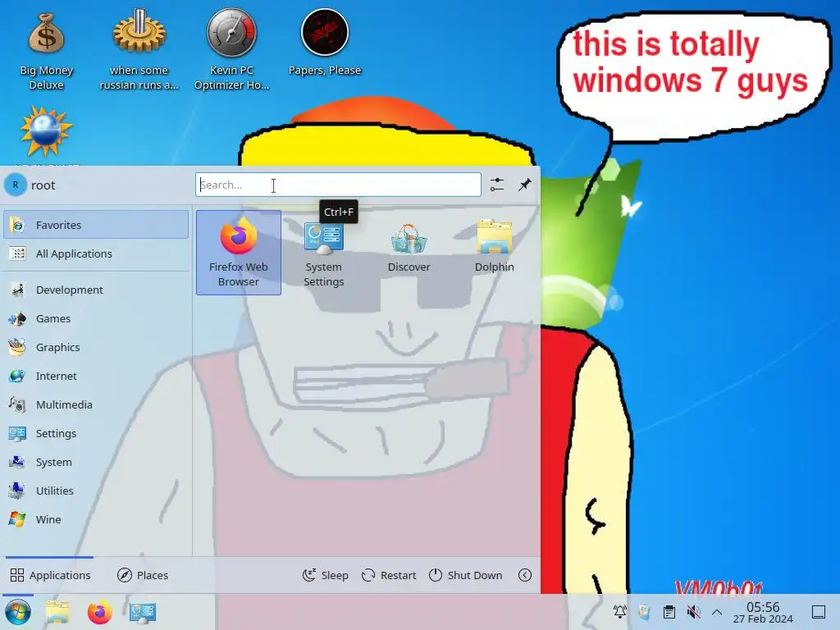Click the Restart button
The width and height of the screenshot is (840, 630).
point(389,575)
